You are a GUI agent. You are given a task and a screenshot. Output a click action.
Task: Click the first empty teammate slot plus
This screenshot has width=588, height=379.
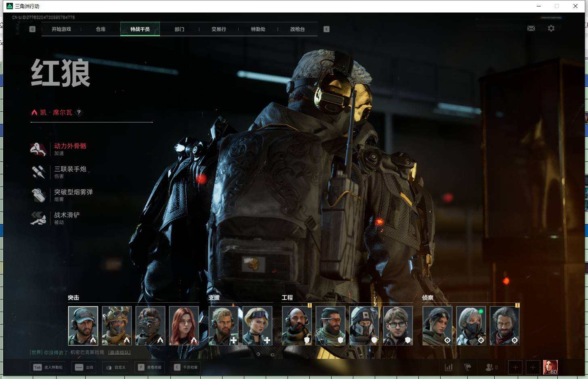515,367
